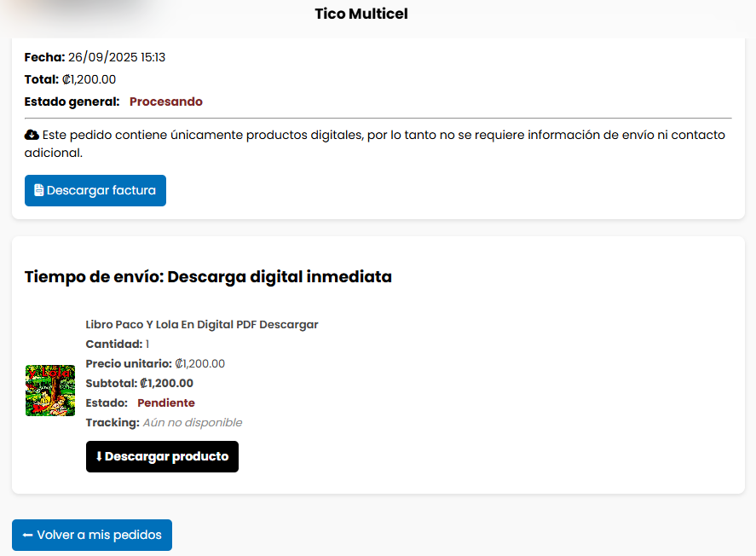Click the file icon on Descargar factura
This screenshot has height=556, width=756.
pos(38,191)
